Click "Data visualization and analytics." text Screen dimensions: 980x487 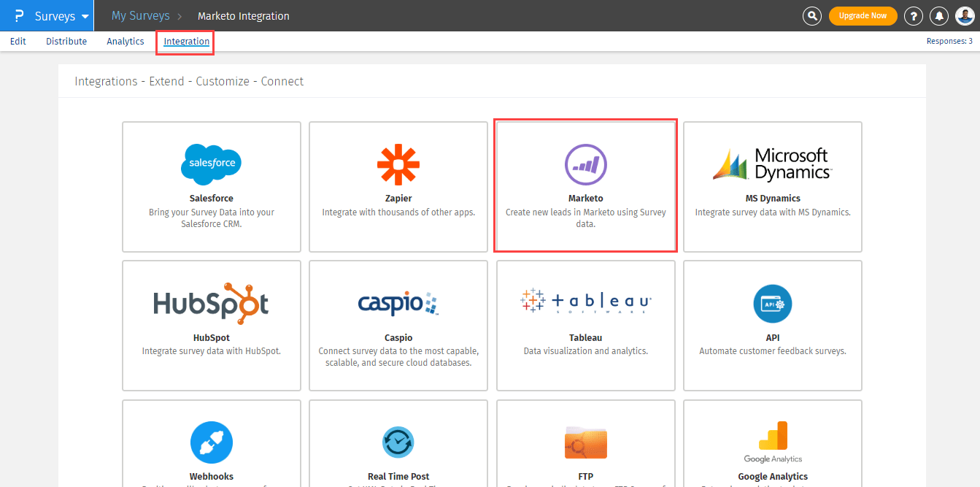pyautogui.click(x=586, y=351)
